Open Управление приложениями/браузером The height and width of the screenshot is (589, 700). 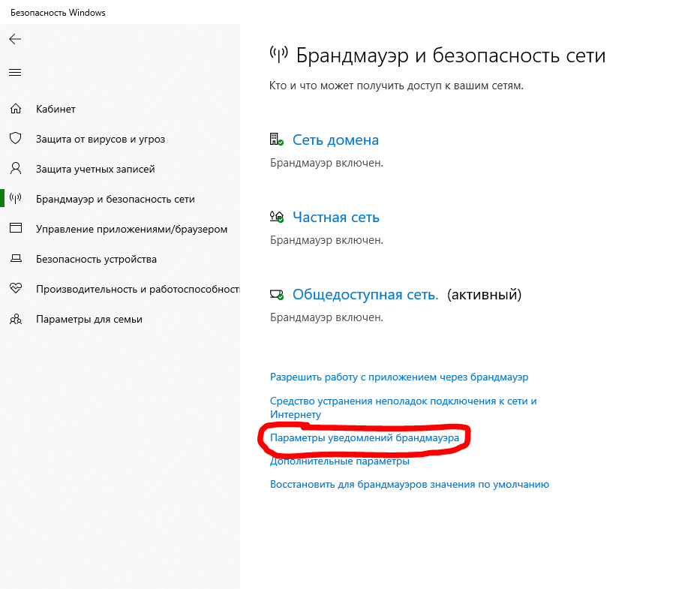click(132, 229)
